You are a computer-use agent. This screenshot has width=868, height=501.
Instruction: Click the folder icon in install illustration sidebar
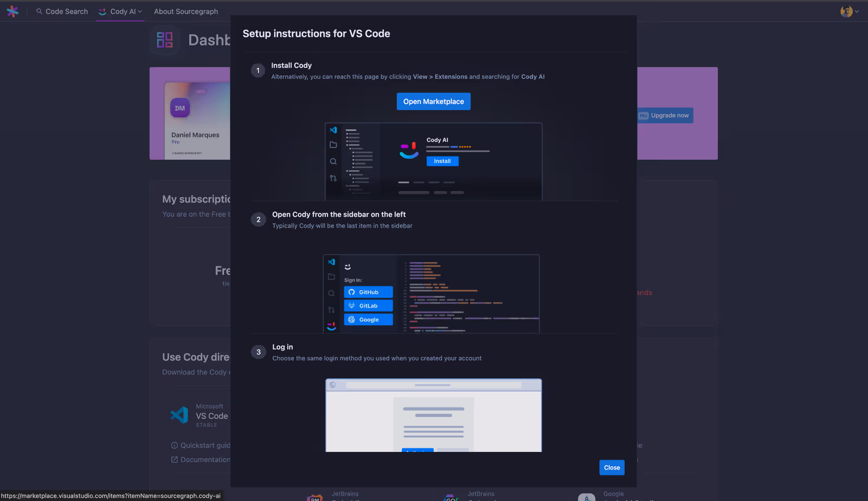tap(333, 145)
